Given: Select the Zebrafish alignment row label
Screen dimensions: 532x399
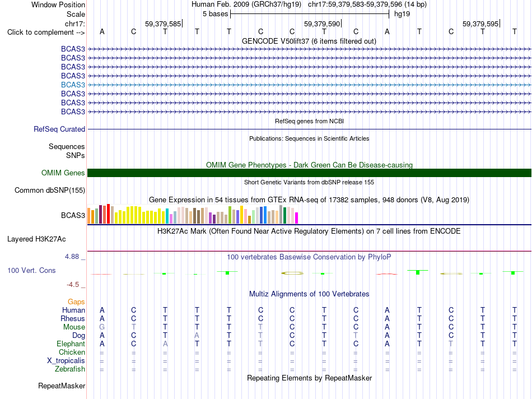Looking at the screenshot, I should (x=70, y=369).
